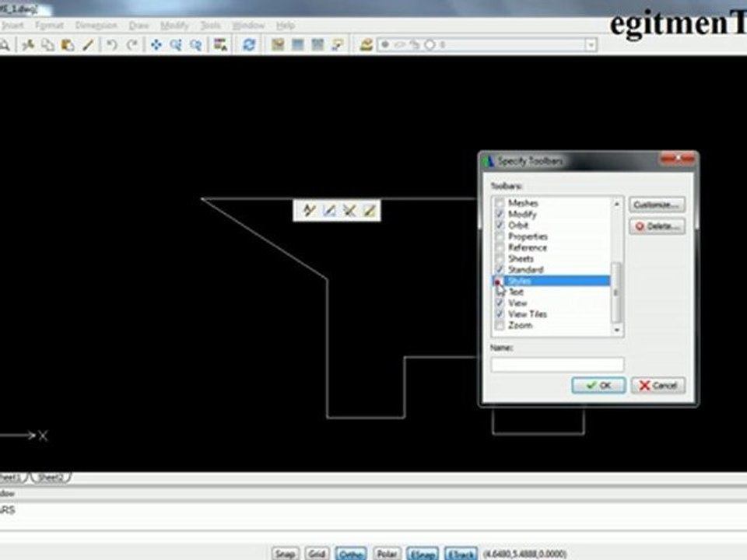Click toolbars list scroll up arrow
The height and width of the screenshot is (560, 747).
coord(617,203)
